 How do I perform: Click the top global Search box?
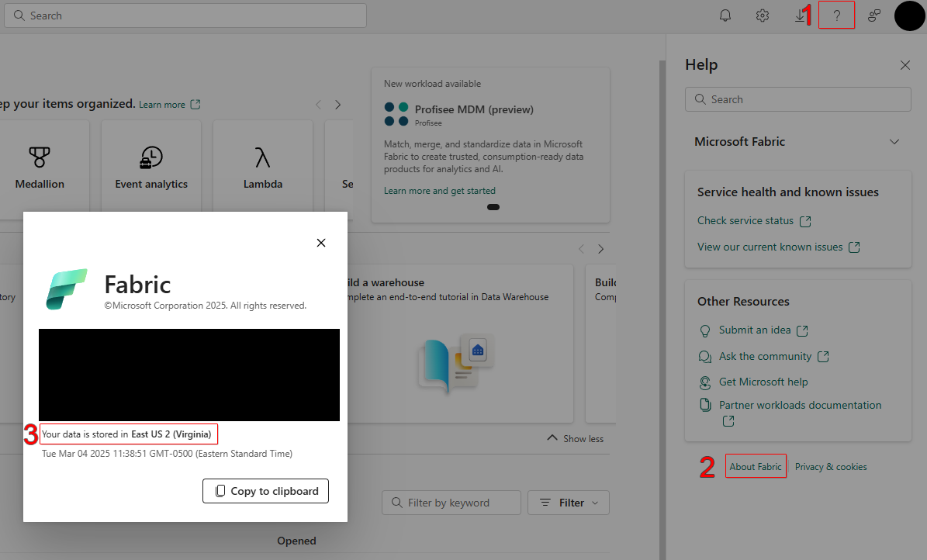tap(185, 16)
